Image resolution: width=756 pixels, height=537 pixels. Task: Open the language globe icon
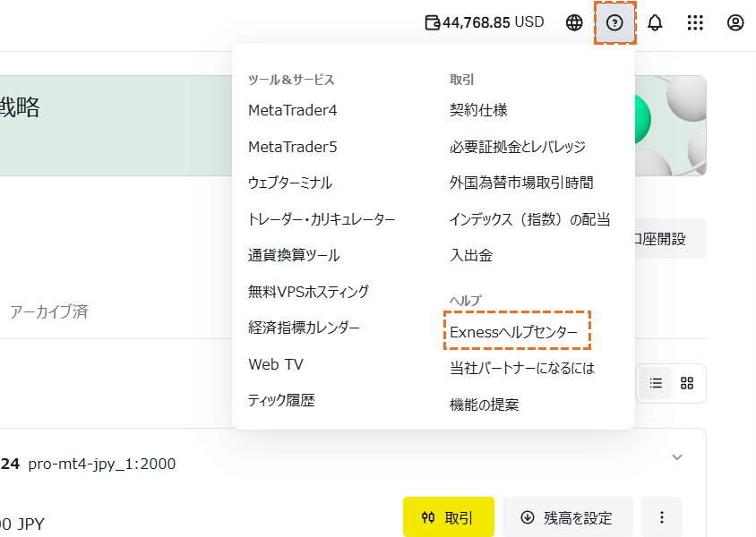[574, 22]
